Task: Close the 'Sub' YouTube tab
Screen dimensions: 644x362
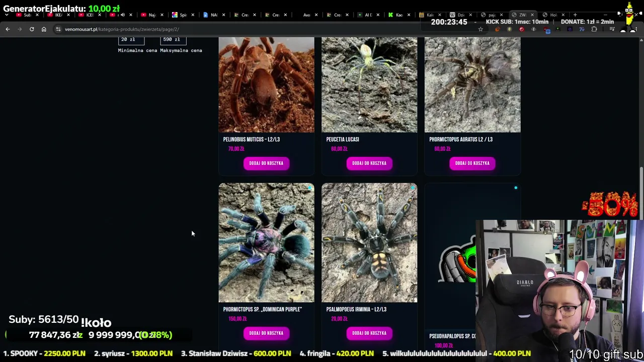Action: point(37,15)
